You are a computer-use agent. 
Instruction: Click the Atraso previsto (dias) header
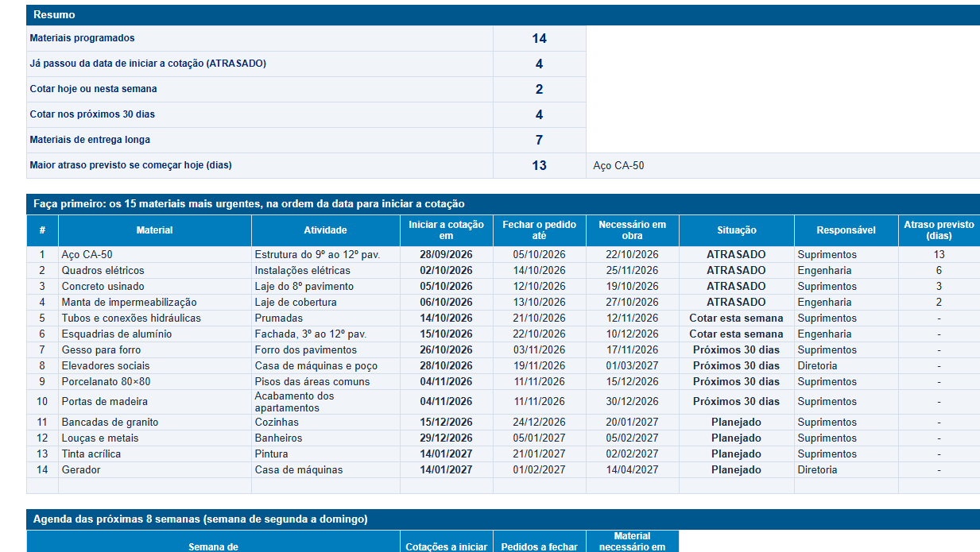(939, 230)
